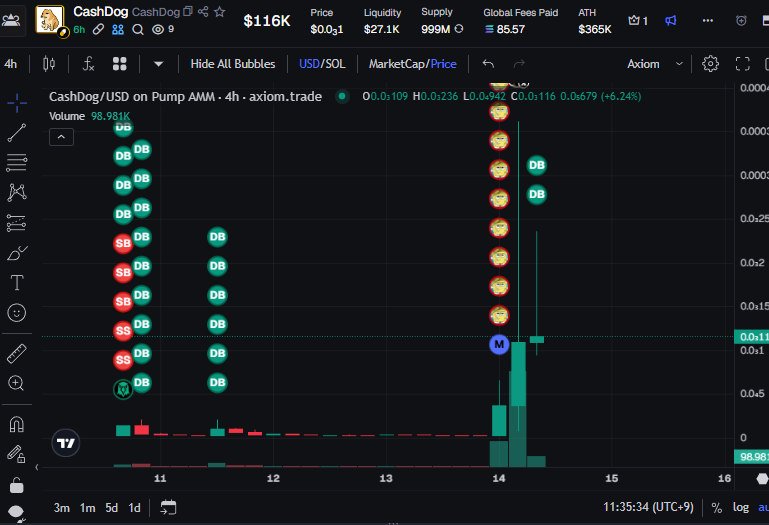Enter fullscreen chart mode
Viewport: 769px width, 525px height.
(743, 64)
